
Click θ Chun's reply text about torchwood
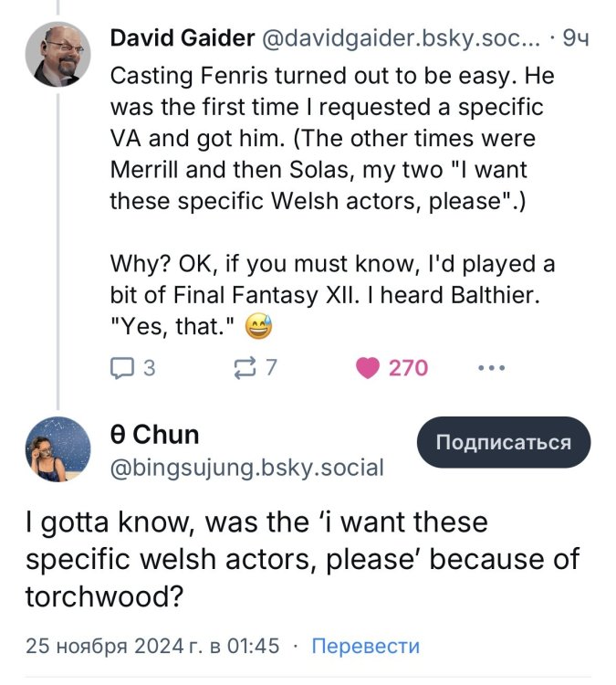click(x=301, y=559)
